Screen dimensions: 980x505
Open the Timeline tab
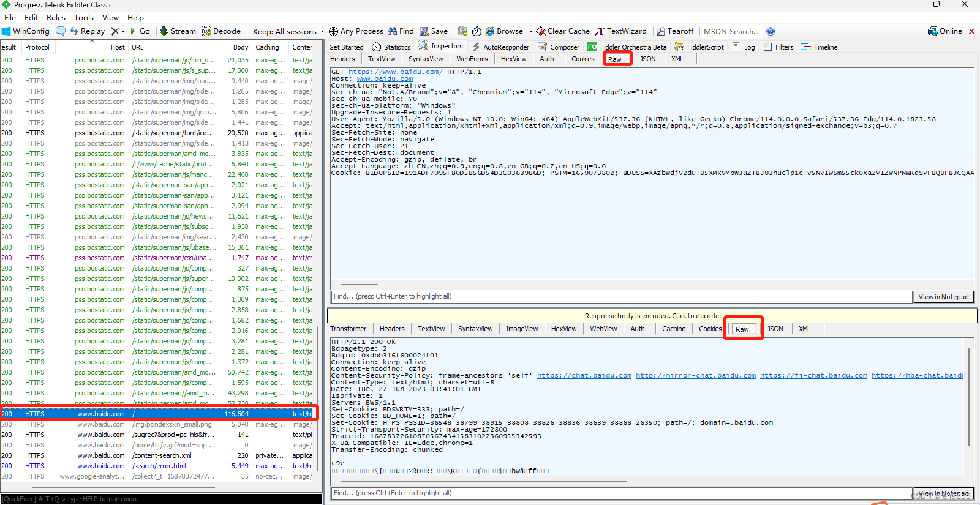click(x=820, y=47)
